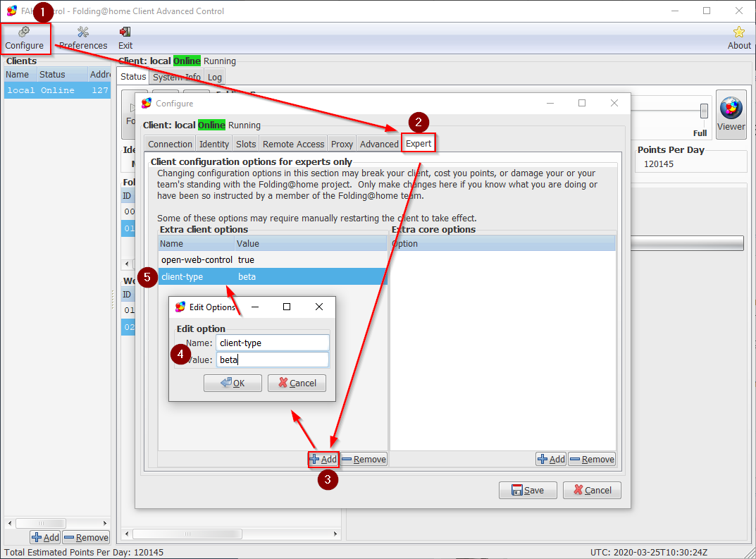This screenshot has width=756, height=559.
Task: Click the Clients panel horizontal scrollbar
Action: (x=40, y=523)
